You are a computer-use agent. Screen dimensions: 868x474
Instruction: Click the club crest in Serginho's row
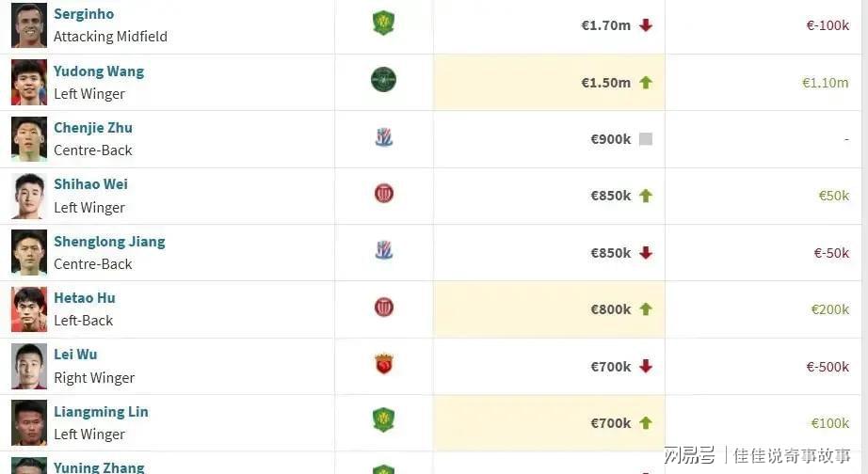(383, 24)
